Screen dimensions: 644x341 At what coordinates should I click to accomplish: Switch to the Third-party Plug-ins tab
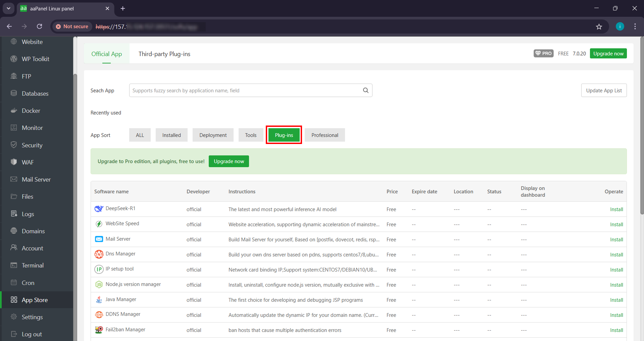(x=164, y=54)
